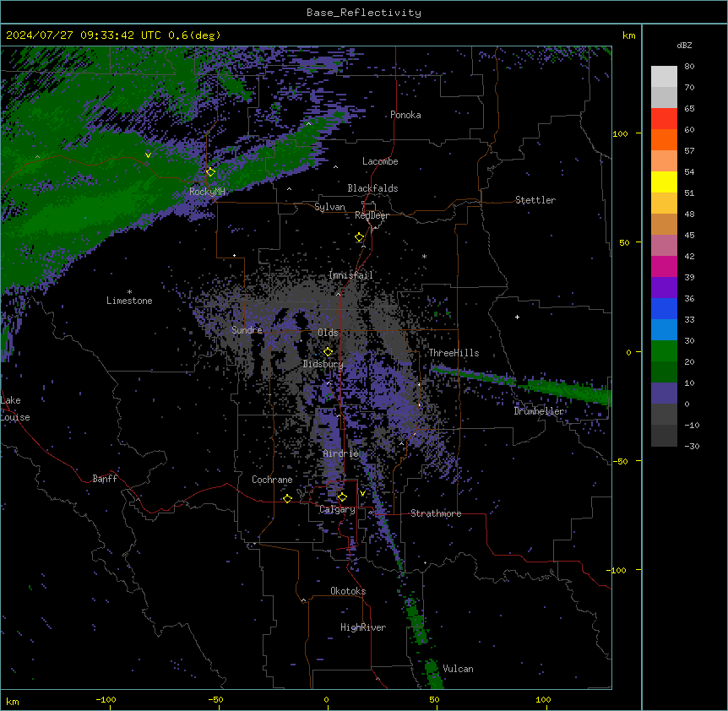Click the 50 tick on the horizontal axis
Viewport: 728px width, 711px height.
tap(434, 699)
